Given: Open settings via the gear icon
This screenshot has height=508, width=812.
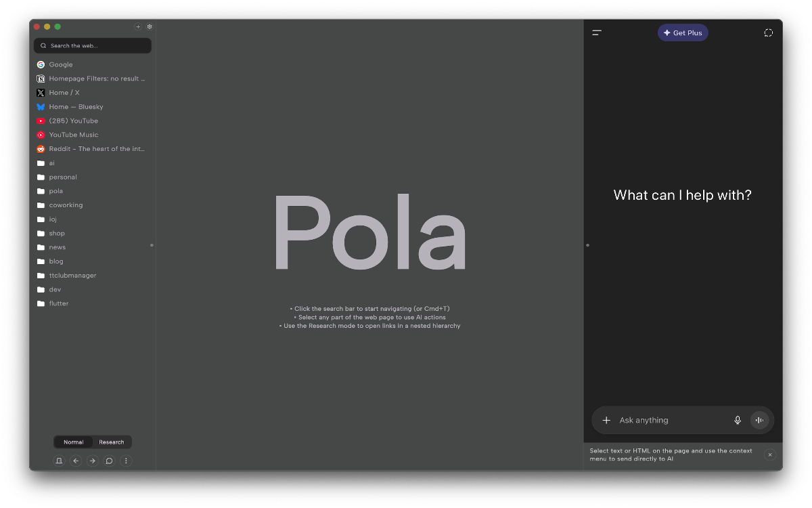Looking at the screenshot, I should (x=150, y=27).
